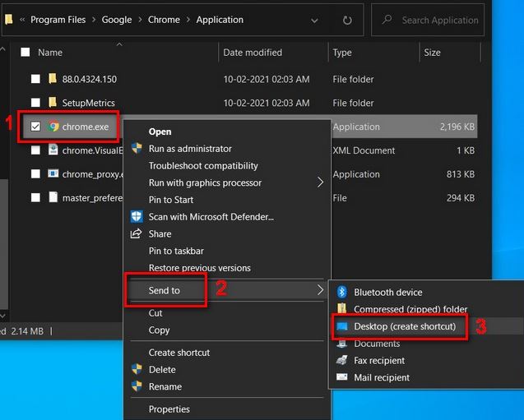The width and height of the screenshot is (524, 420).
Task: Navigate to Chrome breadcrumb
Action: click(164, 20)
